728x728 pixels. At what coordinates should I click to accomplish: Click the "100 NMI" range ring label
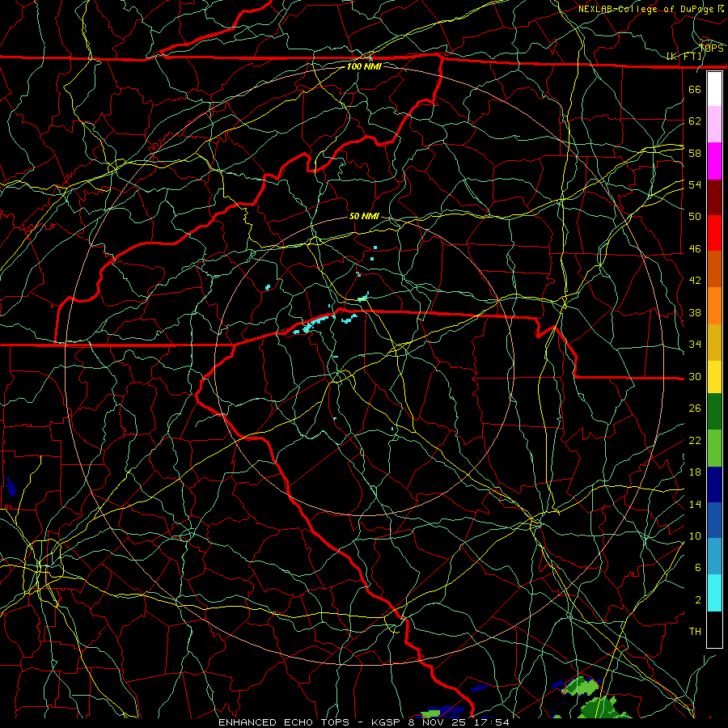pos(364,66)
